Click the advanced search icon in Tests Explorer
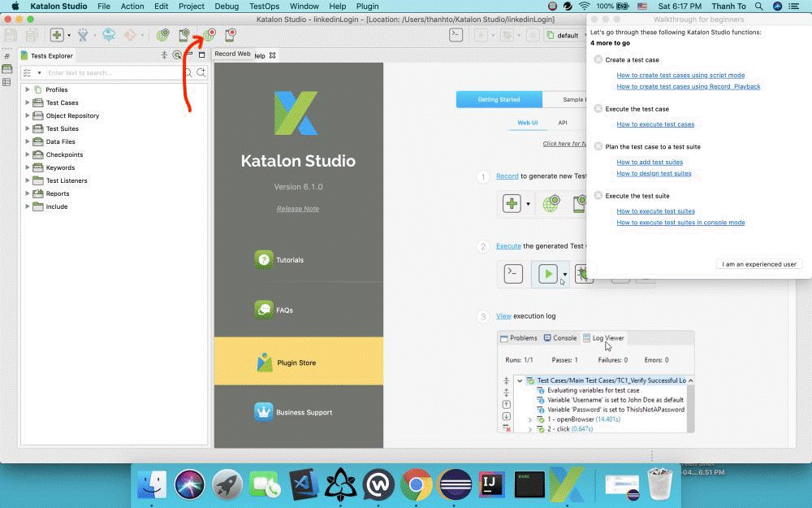812x508 pixels. (x=201, y=72)
